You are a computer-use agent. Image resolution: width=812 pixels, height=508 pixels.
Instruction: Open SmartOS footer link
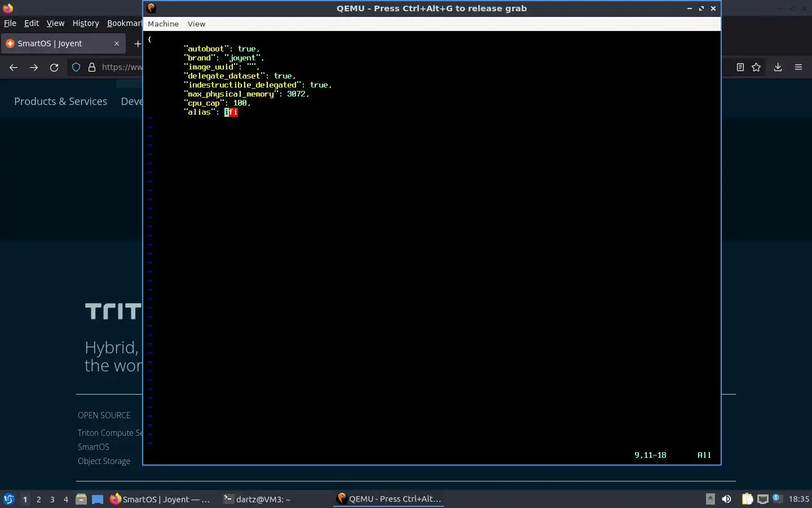pyautogui.click(x=94, y=446)
